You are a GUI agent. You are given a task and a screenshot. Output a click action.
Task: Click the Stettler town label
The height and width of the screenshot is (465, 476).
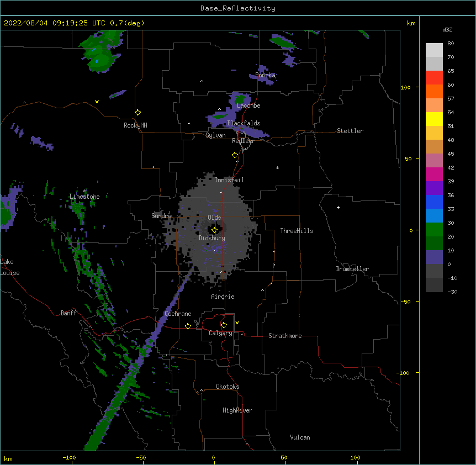[x=350, y=131]
